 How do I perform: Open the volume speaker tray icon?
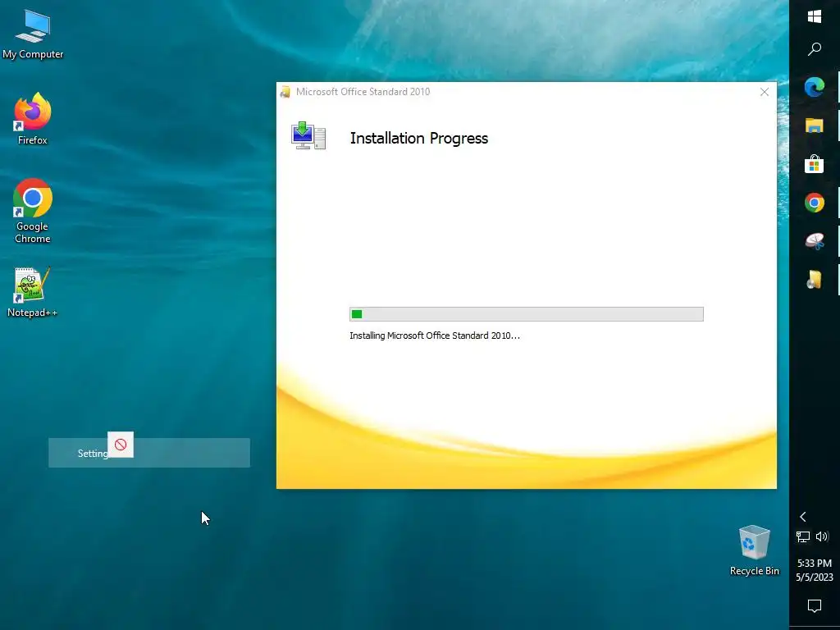coord(822,536)
